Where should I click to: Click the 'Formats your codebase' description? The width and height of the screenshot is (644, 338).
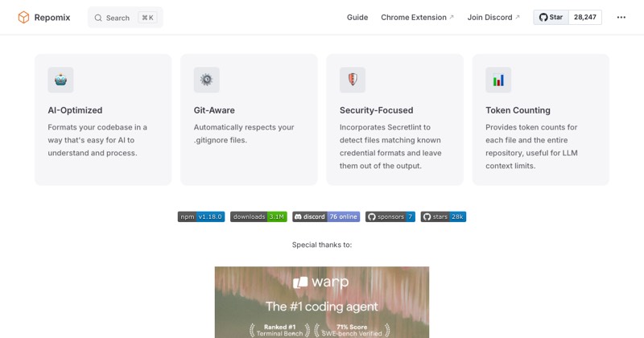pos(97,140)
